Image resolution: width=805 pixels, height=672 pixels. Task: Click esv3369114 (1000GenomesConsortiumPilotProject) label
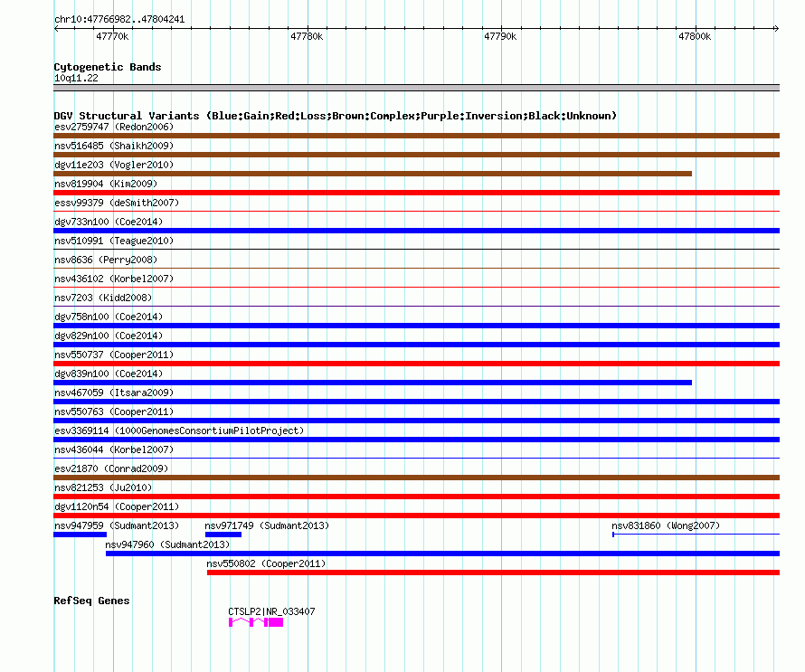coord(179,431)
